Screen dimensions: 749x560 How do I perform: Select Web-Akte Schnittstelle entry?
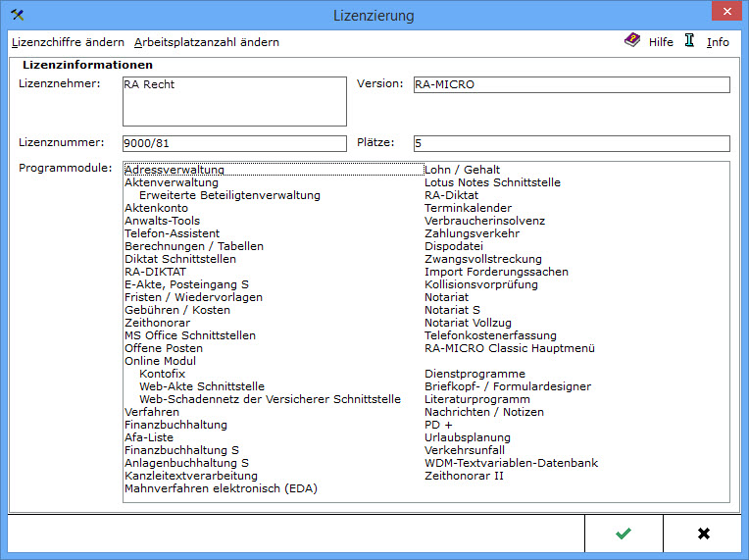coord(202,386)
